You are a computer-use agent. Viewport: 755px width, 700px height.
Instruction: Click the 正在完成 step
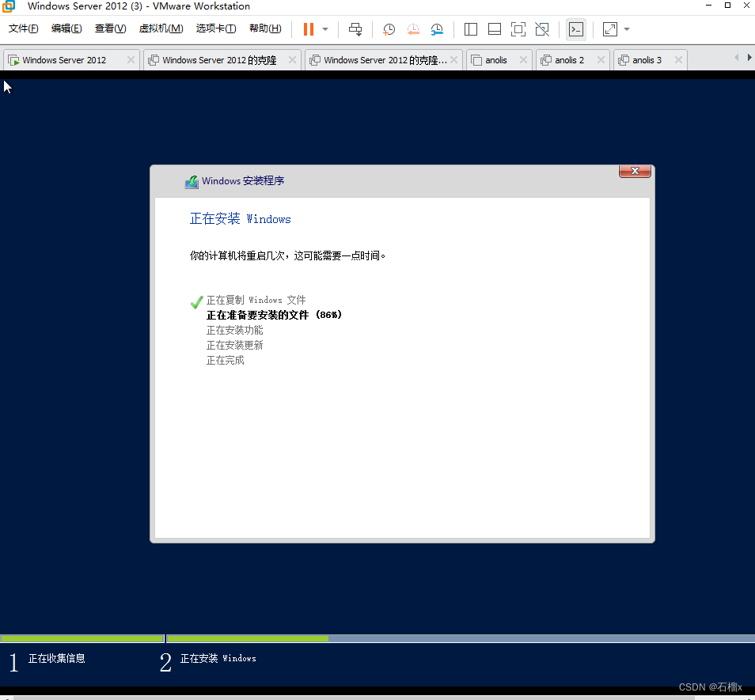[225, 360]
